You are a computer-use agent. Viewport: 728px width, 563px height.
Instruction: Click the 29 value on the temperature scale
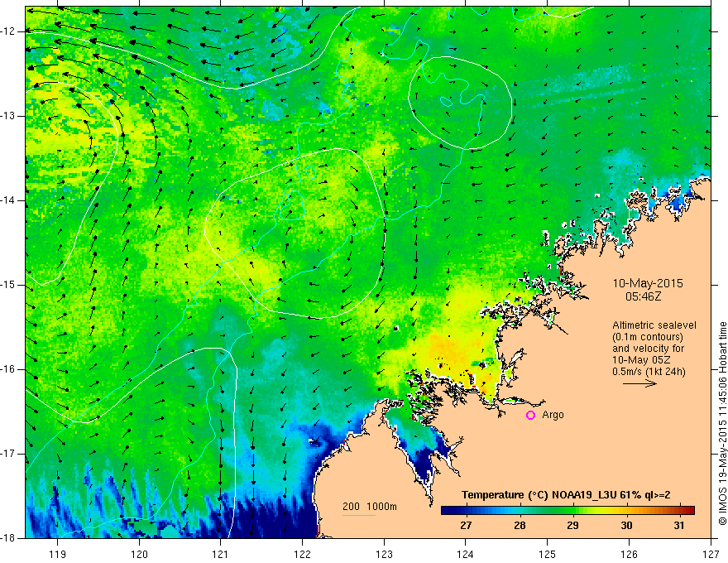[572, 526]
